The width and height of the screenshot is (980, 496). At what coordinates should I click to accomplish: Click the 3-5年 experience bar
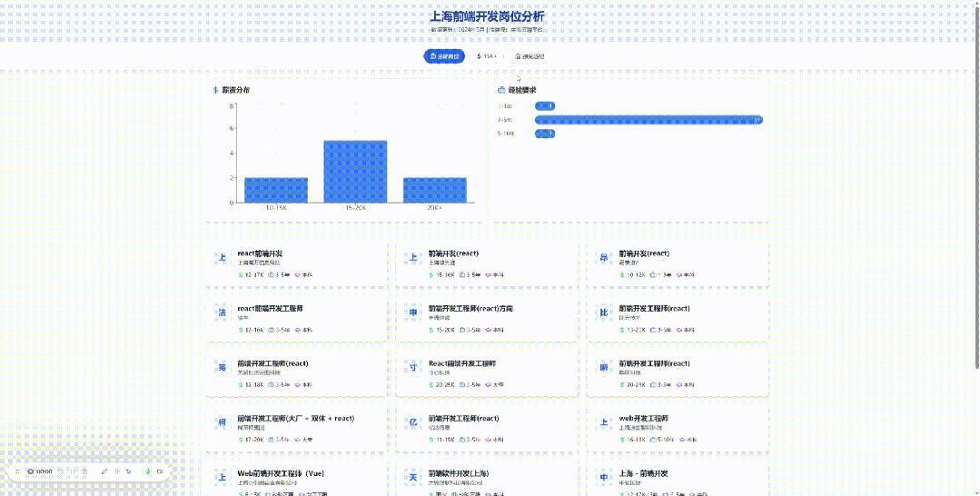point(648,120)
